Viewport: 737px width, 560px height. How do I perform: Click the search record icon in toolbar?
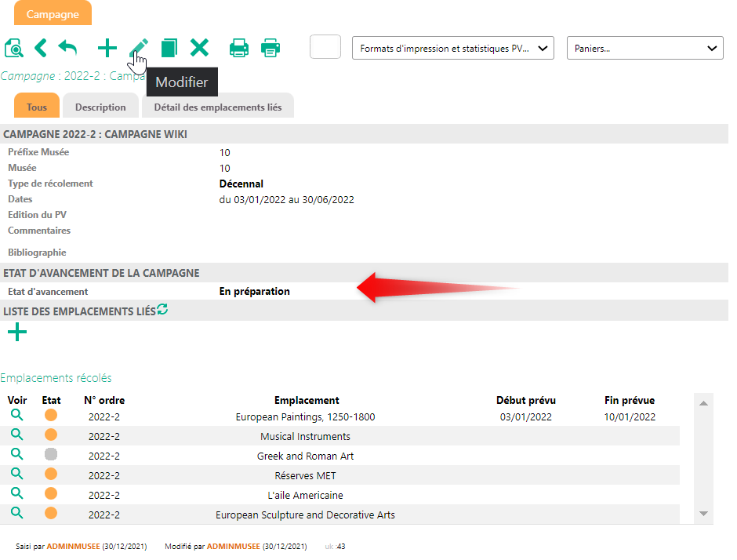(14, 49)
